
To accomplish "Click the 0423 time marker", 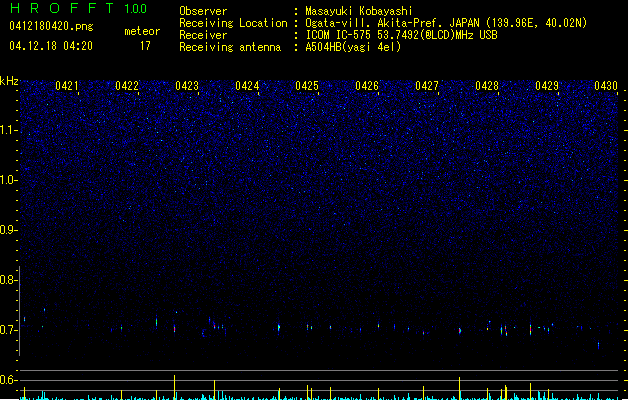I will [x=187, y=86].
